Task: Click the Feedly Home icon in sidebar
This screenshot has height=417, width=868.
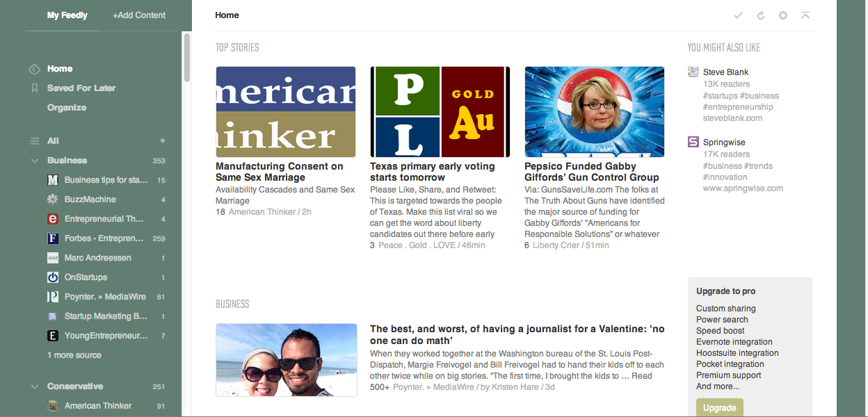Action: tap(34, 69)
